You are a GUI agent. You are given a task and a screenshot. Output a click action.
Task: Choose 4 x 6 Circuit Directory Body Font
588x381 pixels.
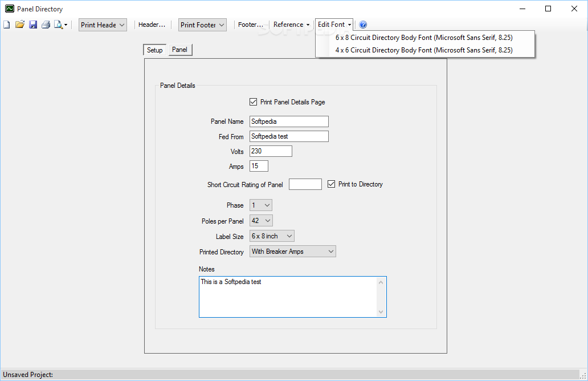coord(424,50)
